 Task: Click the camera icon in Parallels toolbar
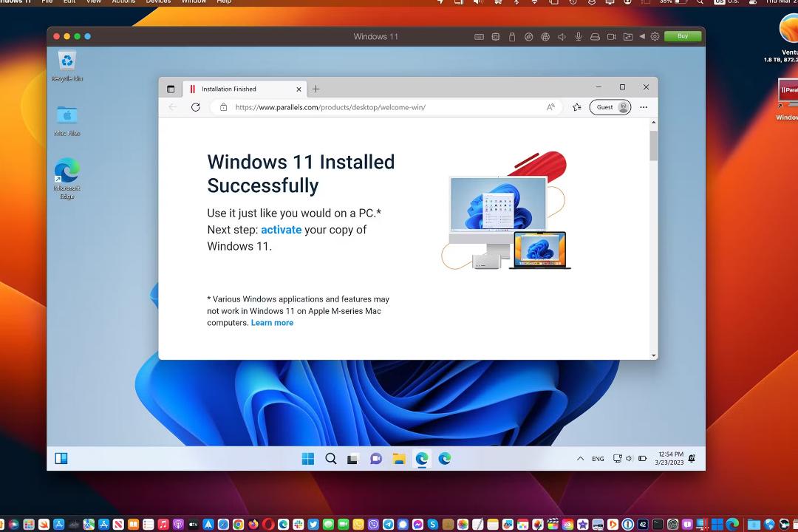[x=612, y=37]
